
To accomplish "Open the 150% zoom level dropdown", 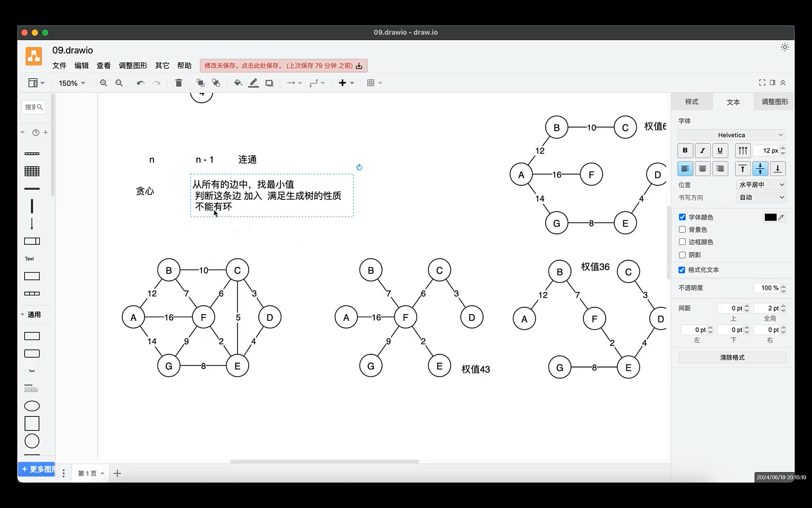I will 72,83.
